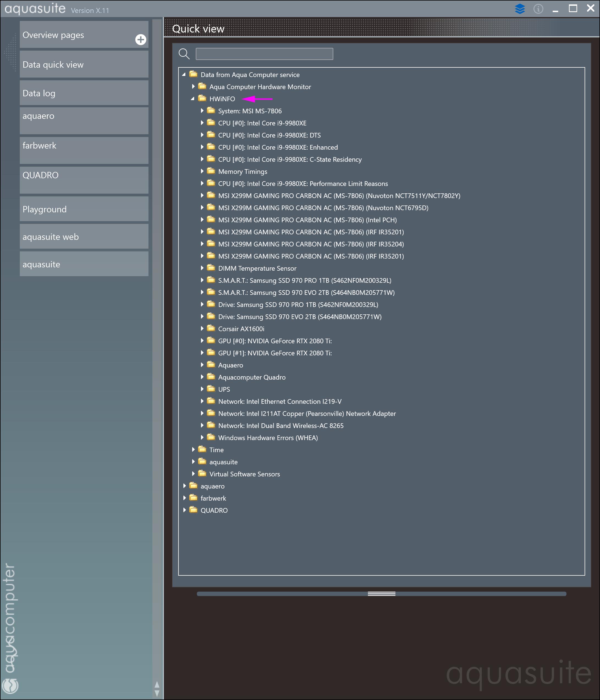Click folder icon beside Windows Hardware Errors (WHEA)
Screen dimensions: 600x700
click(x=211, y=437)
